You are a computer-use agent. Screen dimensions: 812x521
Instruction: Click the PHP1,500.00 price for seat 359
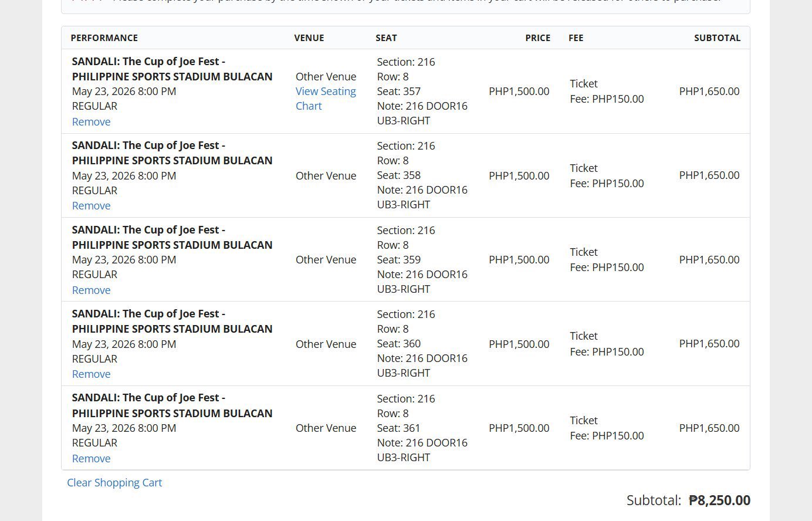tap(519, 259)
